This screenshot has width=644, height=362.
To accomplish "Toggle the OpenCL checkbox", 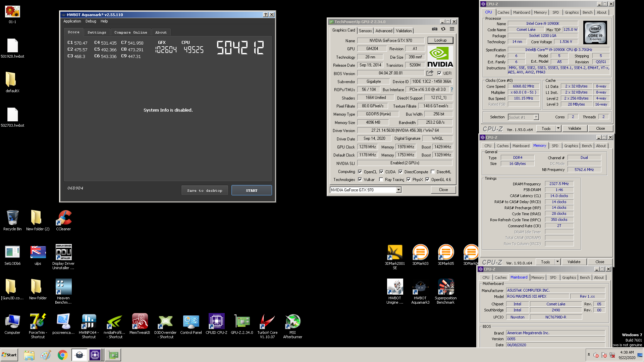I will pos(360,172).
